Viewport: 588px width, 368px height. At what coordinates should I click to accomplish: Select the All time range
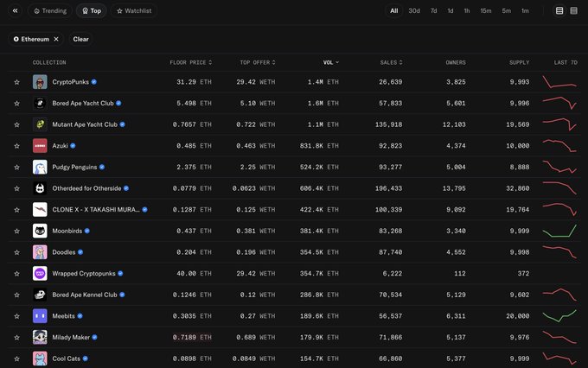[x=393, y=11]
